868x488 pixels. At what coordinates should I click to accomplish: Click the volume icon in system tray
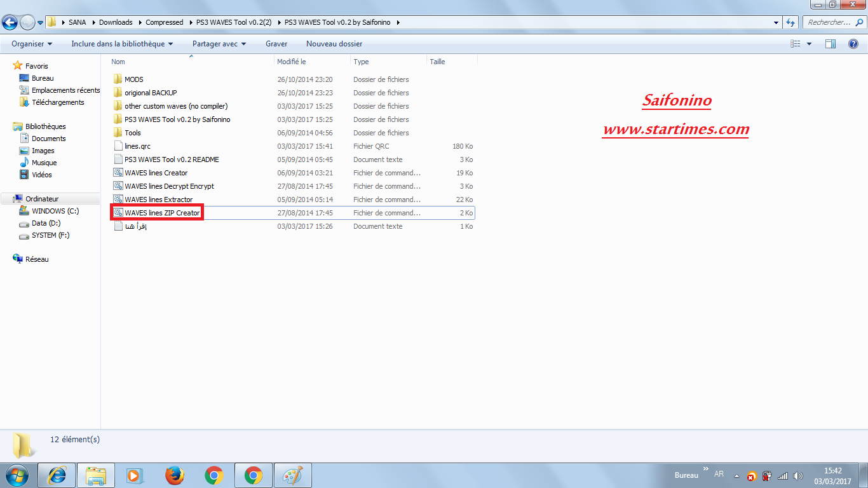[x=798, y=476]
